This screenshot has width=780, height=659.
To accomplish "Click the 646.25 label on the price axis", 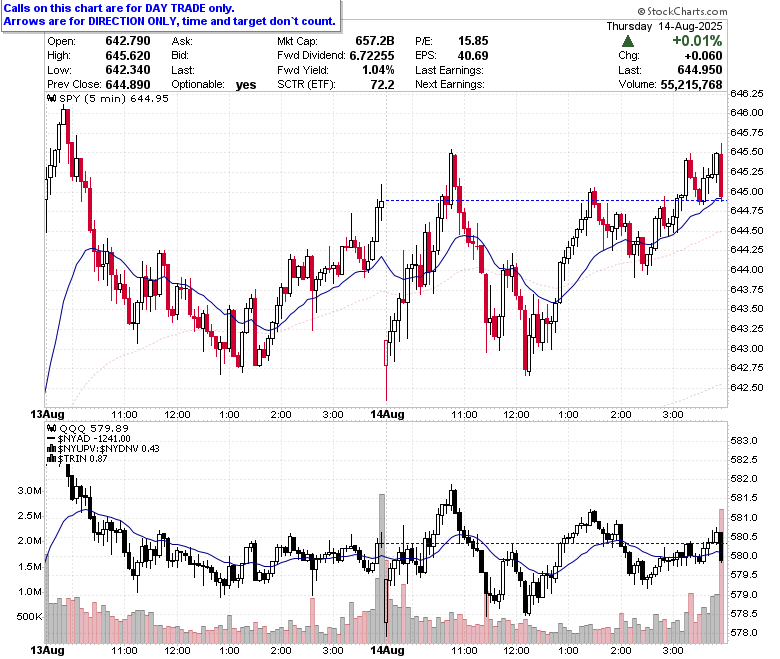I will [x=747, y=94].
